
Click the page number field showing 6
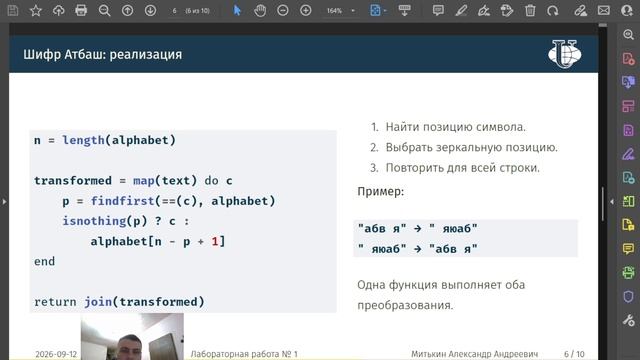pyautogui.click(x=174, y=11)
